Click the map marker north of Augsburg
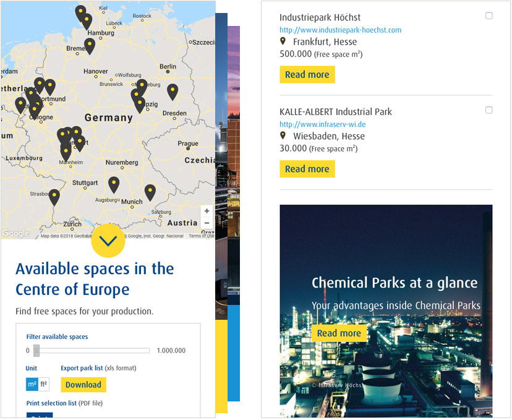512x420 pixels. (x=114, y=184)
